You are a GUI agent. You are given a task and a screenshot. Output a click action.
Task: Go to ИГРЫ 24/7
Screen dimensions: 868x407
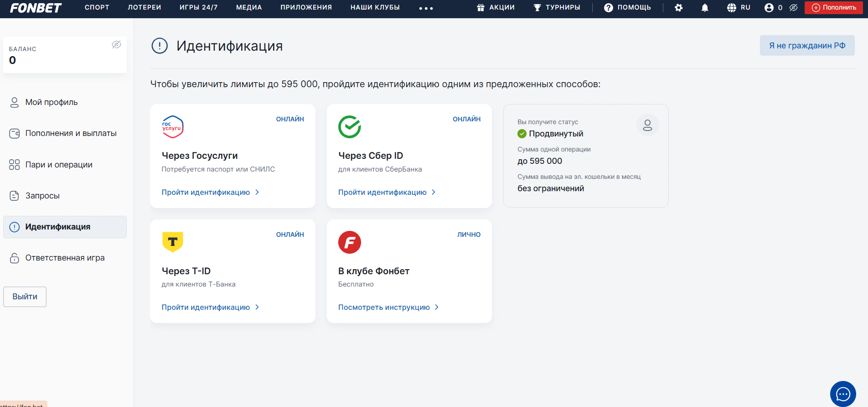(x=198, y=7)
